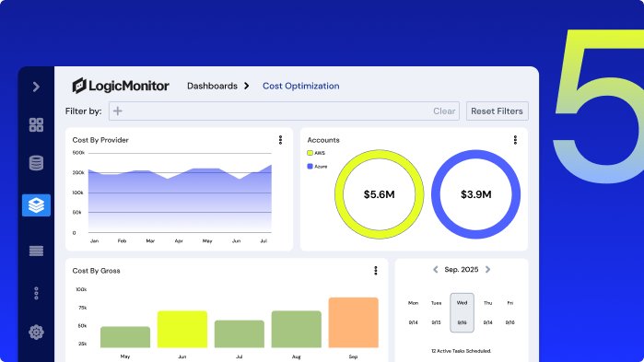
Task: Click the AWS legend color swatch
Action: [x=310, y=153]
